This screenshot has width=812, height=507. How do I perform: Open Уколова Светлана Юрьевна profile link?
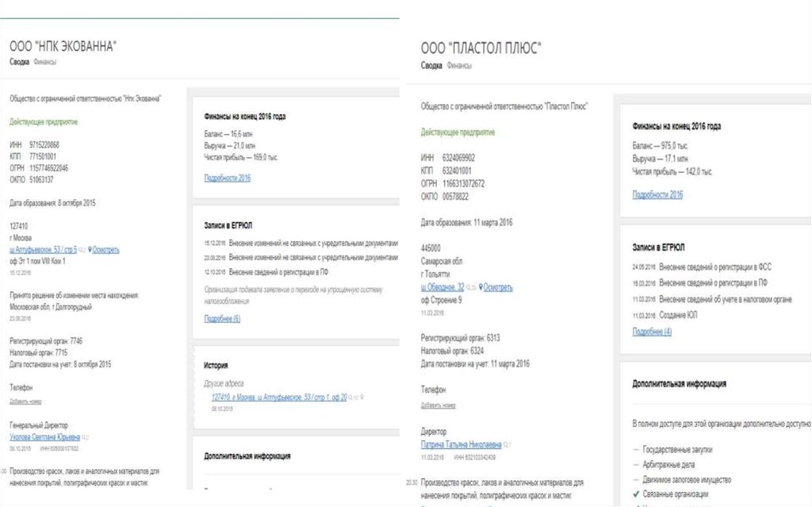tap(44, 437)
